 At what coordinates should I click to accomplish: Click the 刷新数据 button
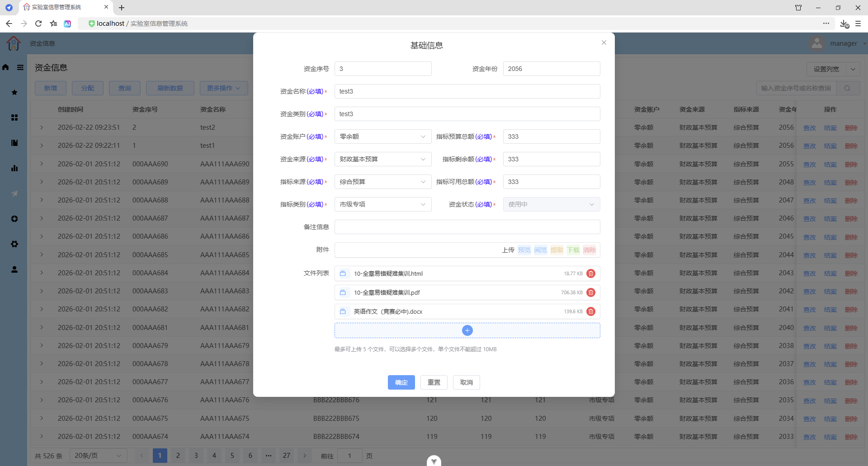click(x=170, y=88)
